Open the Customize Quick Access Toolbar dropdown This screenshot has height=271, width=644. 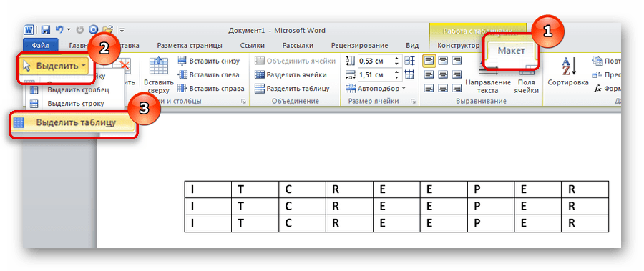point(122,30)
